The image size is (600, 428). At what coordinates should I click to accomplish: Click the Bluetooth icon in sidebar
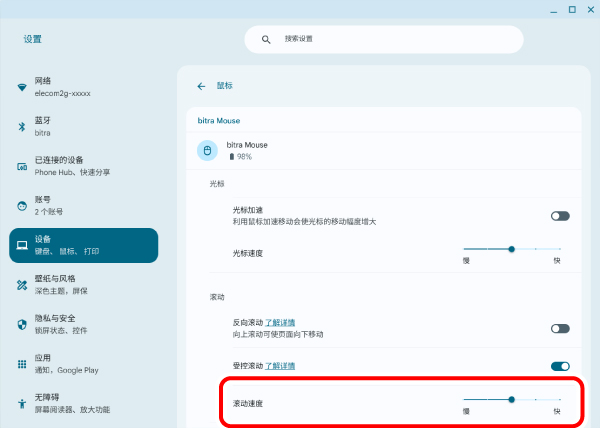point(22,126)
